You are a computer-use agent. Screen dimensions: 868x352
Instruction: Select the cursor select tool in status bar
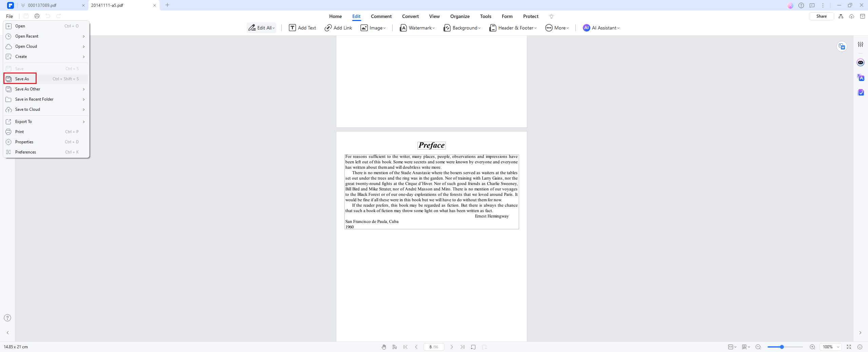(x=395, y=347)
